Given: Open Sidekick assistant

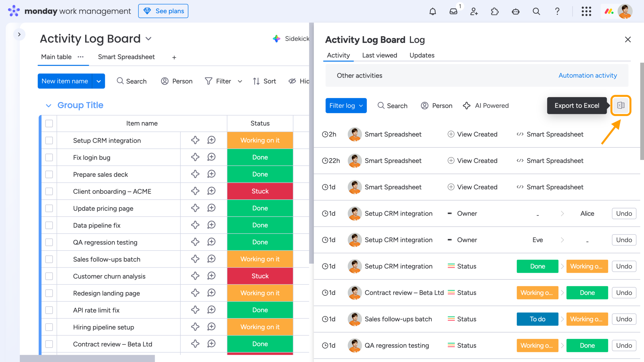Looking at the screenshot, I should tap(291, 39).
